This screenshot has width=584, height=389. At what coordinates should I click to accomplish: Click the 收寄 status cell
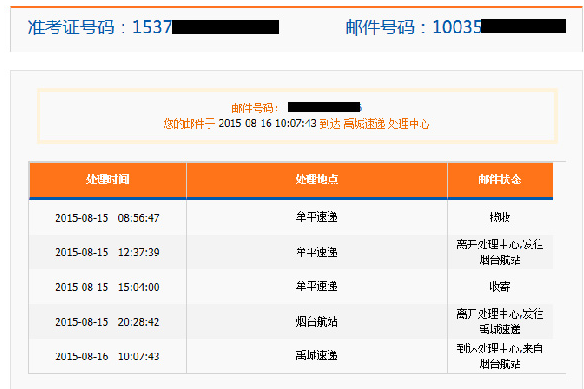tap(500, 287)
